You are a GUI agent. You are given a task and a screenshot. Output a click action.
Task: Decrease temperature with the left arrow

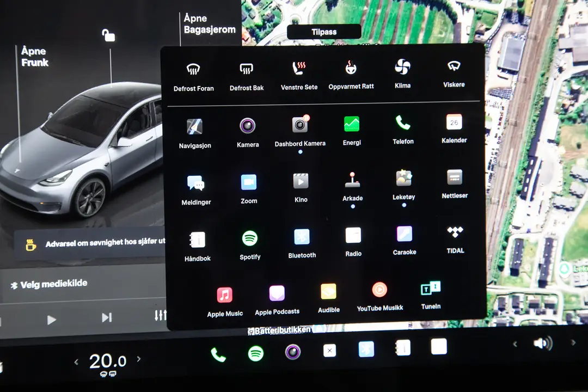[76, 360]
